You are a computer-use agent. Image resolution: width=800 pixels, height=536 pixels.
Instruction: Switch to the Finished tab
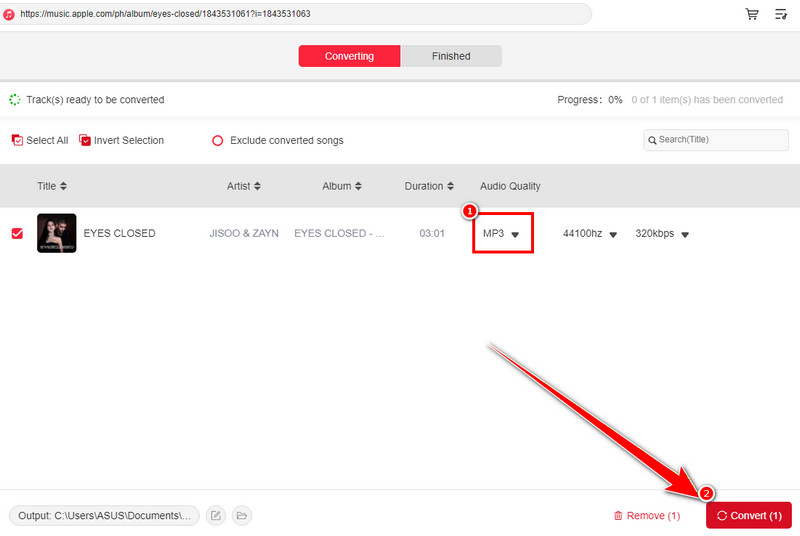451,56
